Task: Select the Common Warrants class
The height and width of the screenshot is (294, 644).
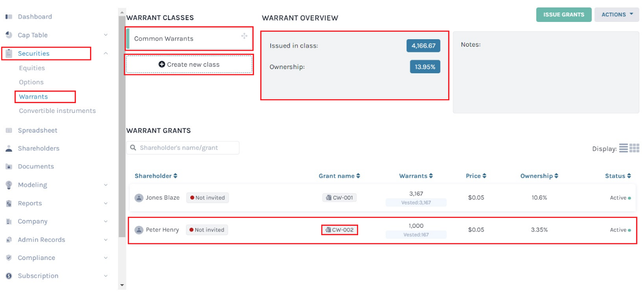Action: [189, 39]
